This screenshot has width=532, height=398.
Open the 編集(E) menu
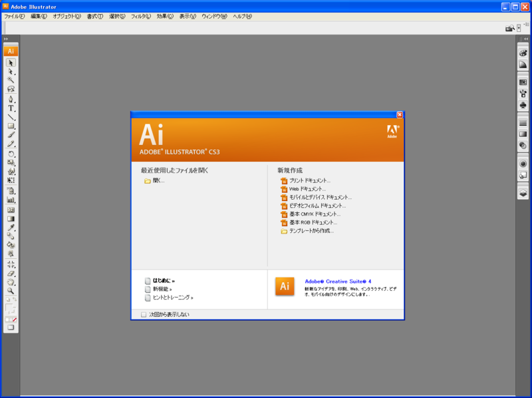[x=39, y=16]
